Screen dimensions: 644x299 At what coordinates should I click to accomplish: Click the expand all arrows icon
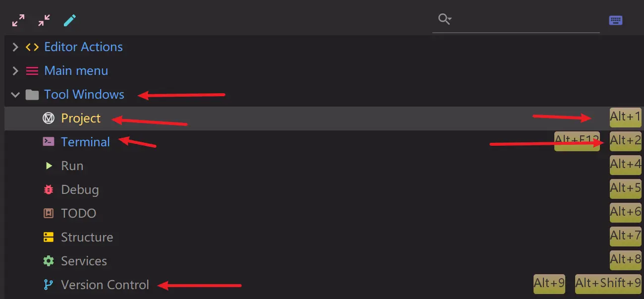[18, 20]
